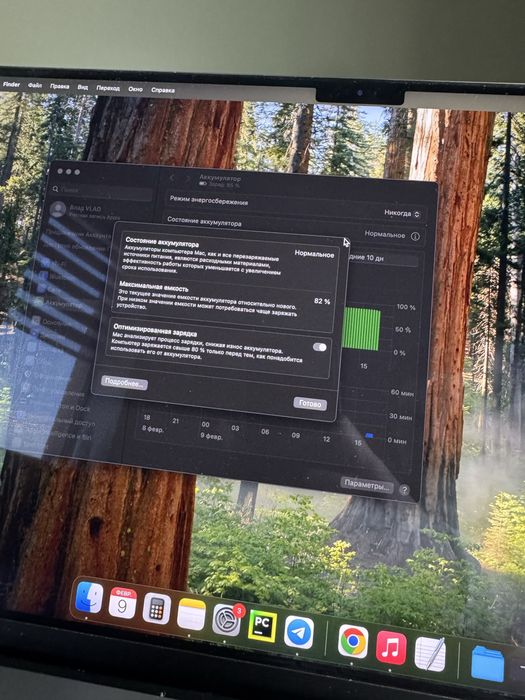
Task: Open the yellow Notes app in the Dock
Action: coord(191,614)
